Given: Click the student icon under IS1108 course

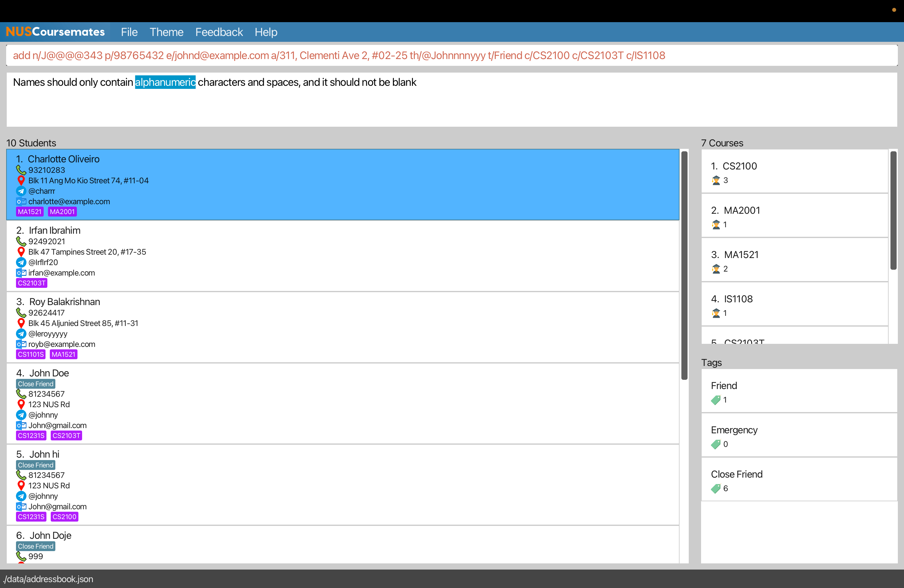Looking at the screenshot, I should click(x=716, y=313).
